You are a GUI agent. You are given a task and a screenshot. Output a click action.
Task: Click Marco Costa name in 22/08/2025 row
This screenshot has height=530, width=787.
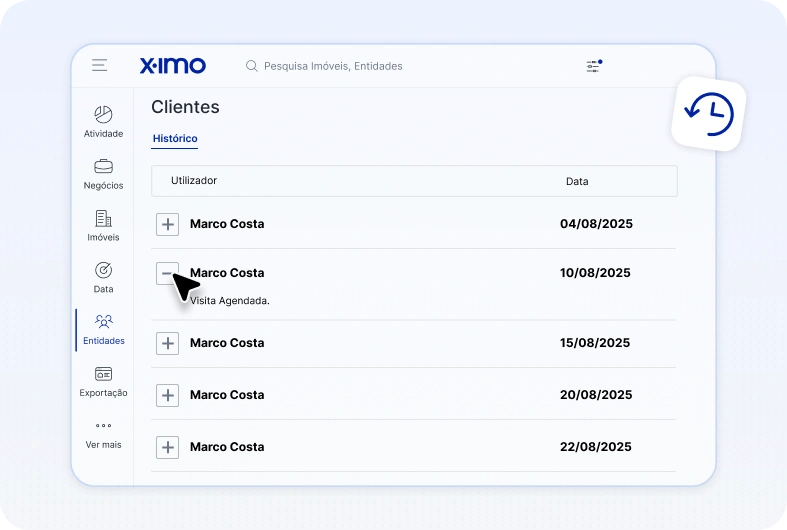coord(227,447)
